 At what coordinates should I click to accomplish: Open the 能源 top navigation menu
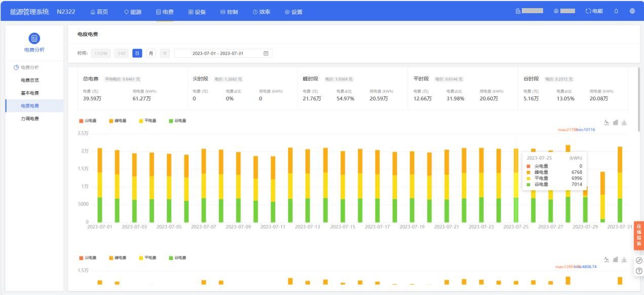(x=133, y=12)
